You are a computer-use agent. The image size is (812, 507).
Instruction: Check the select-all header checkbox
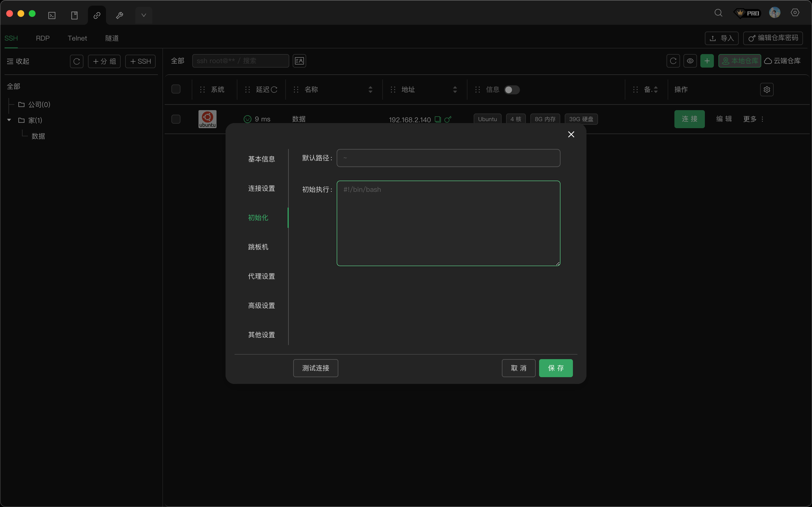tap(176, 89)
